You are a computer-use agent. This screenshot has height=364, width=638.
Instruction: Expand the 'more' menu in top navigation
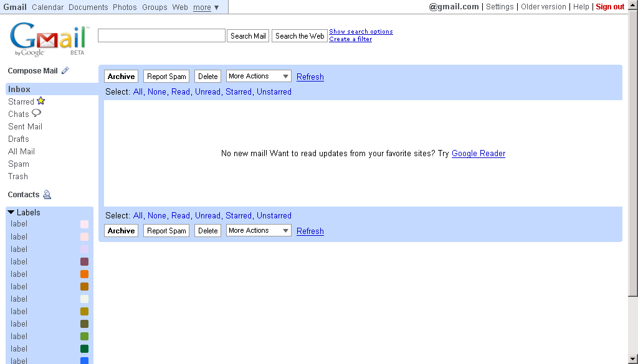206,7
